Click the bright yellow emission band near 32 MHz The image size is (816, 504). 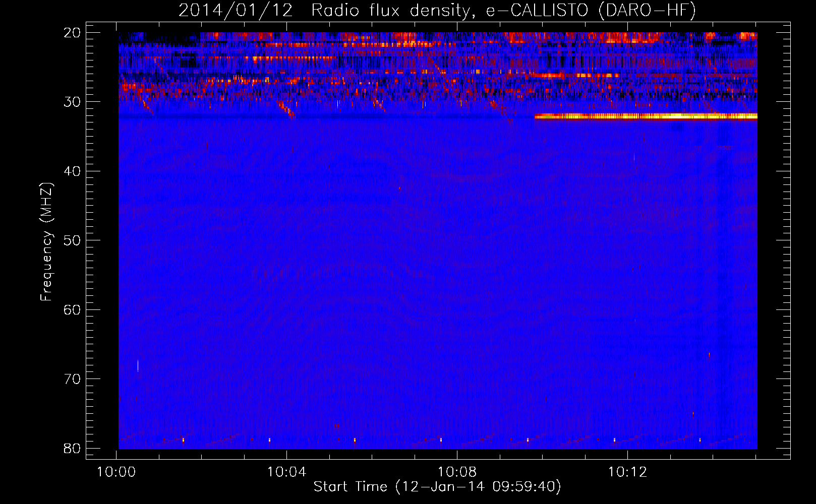(x=646, y=116)
